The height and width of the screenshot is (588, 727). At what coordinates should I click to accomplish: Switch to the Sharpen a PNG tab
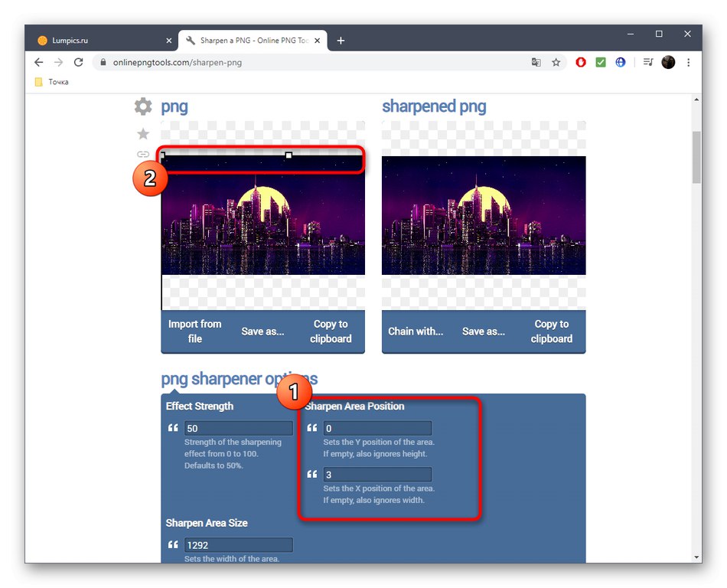pos(245,40)
